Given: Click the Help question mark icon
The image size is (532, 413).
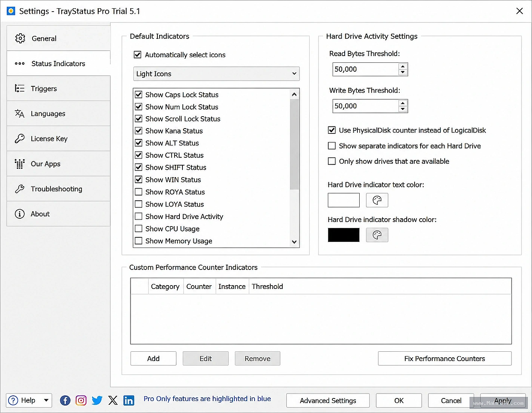Looking at the screenshot, I should [x=13, y=401].
